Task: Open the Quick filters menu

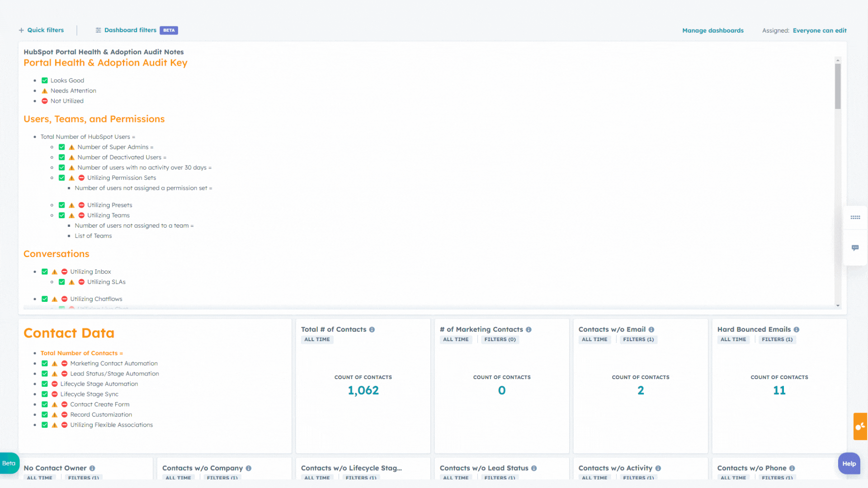Action: click(x=45, y=30)
